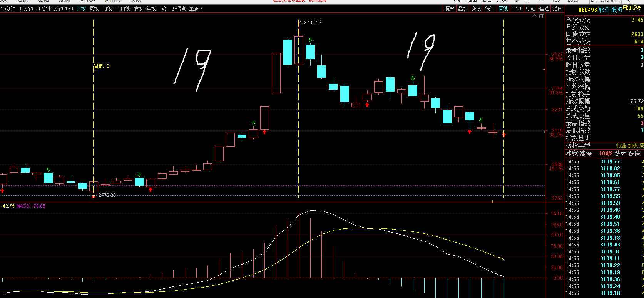Select the tick row with price 3109.55
This screenshot has height=298, width=644.
click(604, 196)
